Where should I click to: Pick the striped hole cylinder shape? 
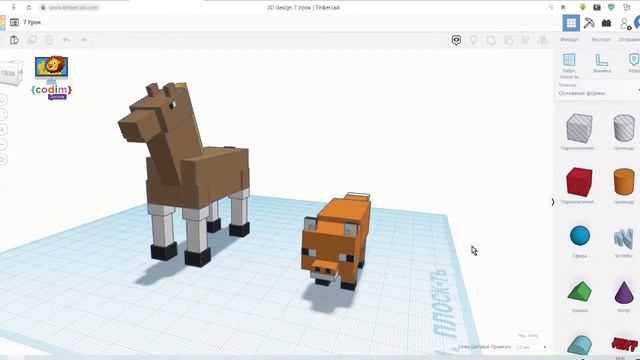pyautogui.click(x=624, y=128)
